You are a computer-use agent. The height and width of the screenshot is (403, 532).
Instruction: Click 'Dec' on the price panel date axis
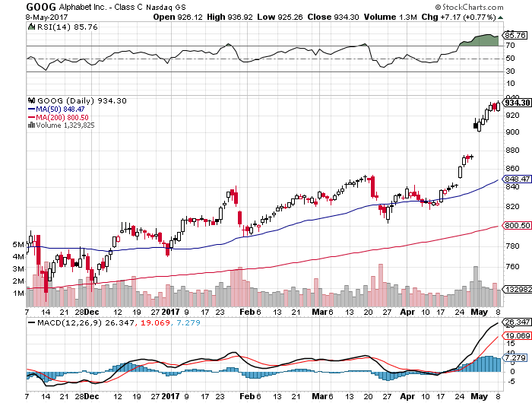pyautogui.click(x=91, y=312)
